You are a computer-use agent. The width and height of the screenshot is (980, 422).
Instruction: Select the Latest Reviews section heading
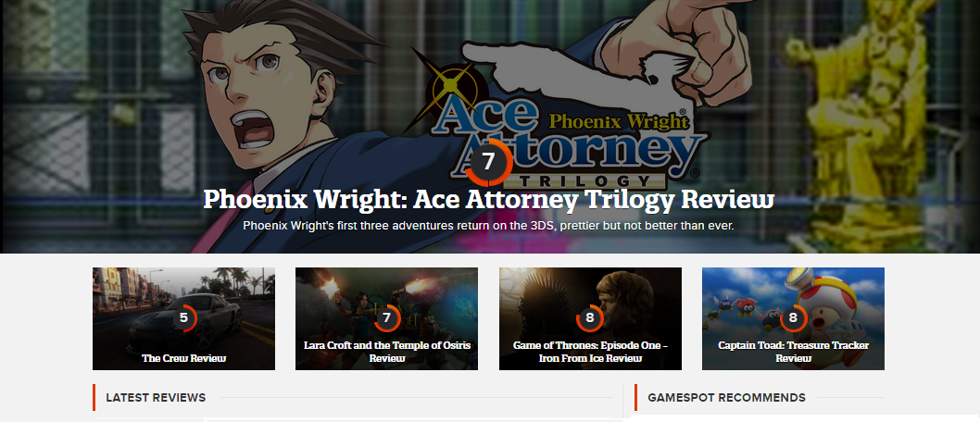pos(156,398)
